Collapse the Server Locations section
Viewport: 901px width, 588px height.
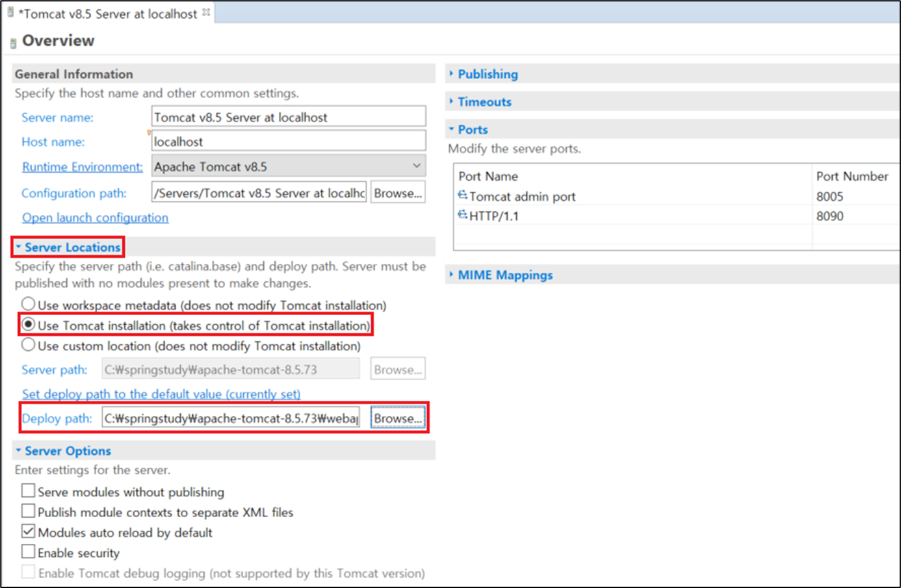pyautogui.click(x=18, y=247)
